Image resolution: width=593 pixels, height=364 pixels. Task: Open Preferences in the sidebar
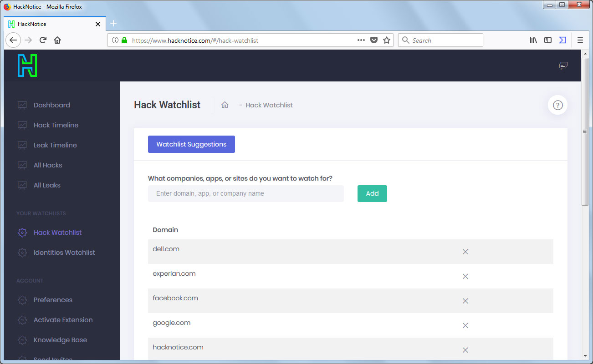click(x=53, y=300)
